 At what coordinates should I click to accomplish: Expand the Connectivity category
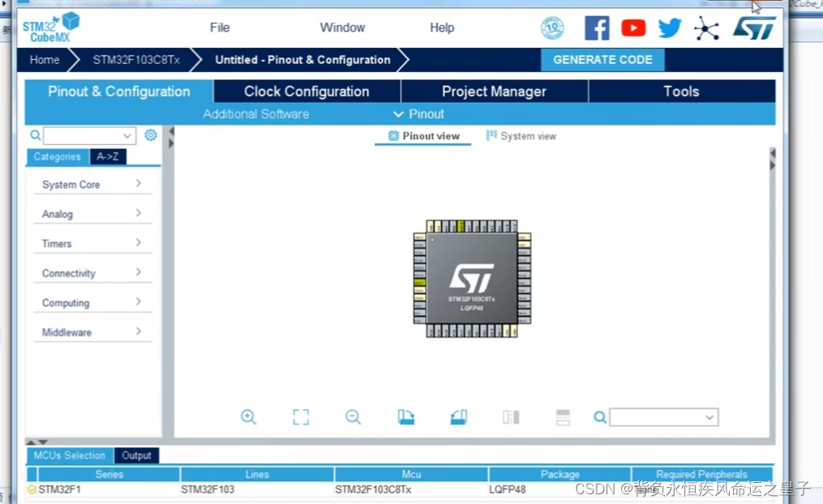tap(92, 272)
